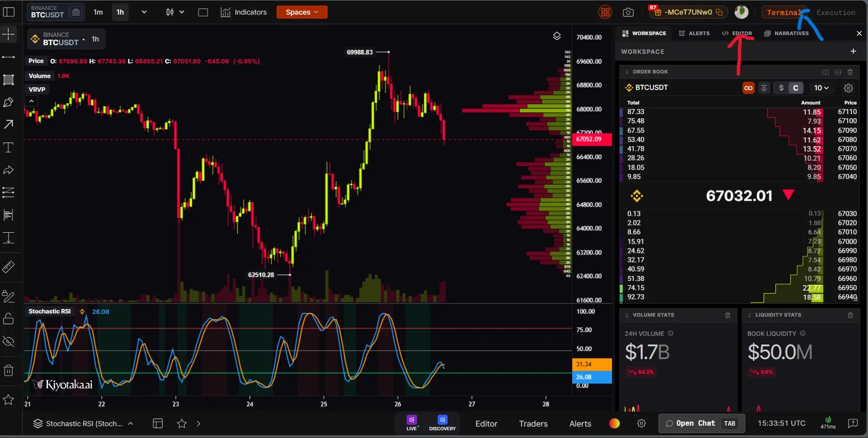The height and width of the screenshot is (438, 868).
Task: Open the user profile avatar
Action: pyautogui.click(x=742, y=12)
